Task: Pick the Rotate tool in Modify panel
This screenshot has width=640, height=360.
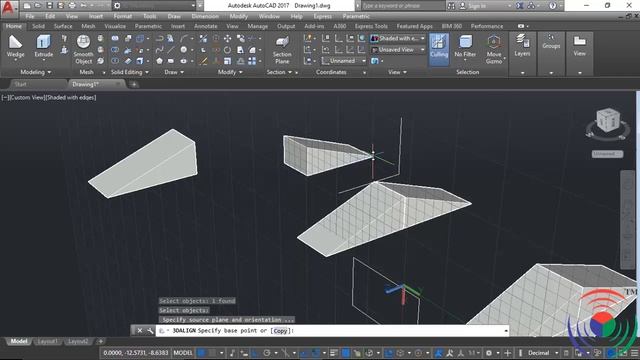Action: tap(227, 50)
